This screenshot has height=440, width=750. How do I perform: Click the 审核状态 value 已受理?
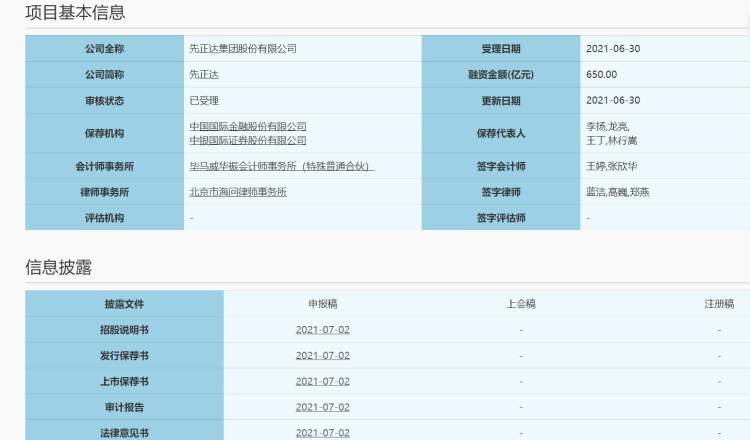(203, 100)
